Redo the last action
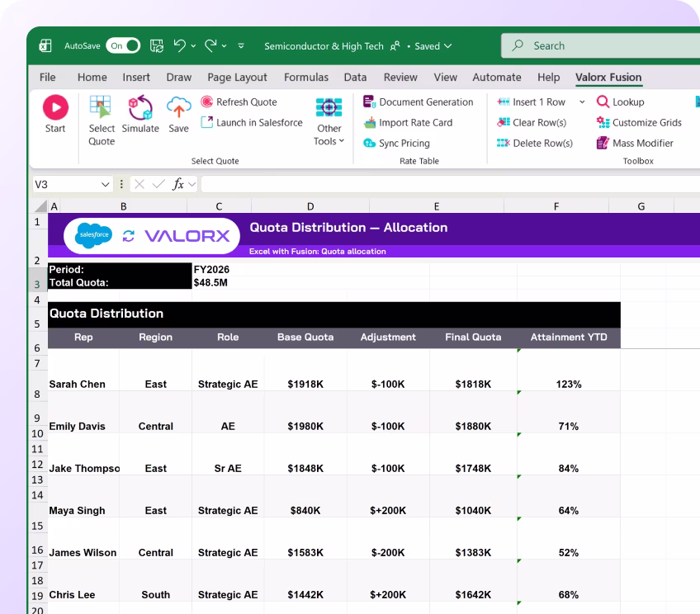 pyautogui.click(x=210, y=45)
